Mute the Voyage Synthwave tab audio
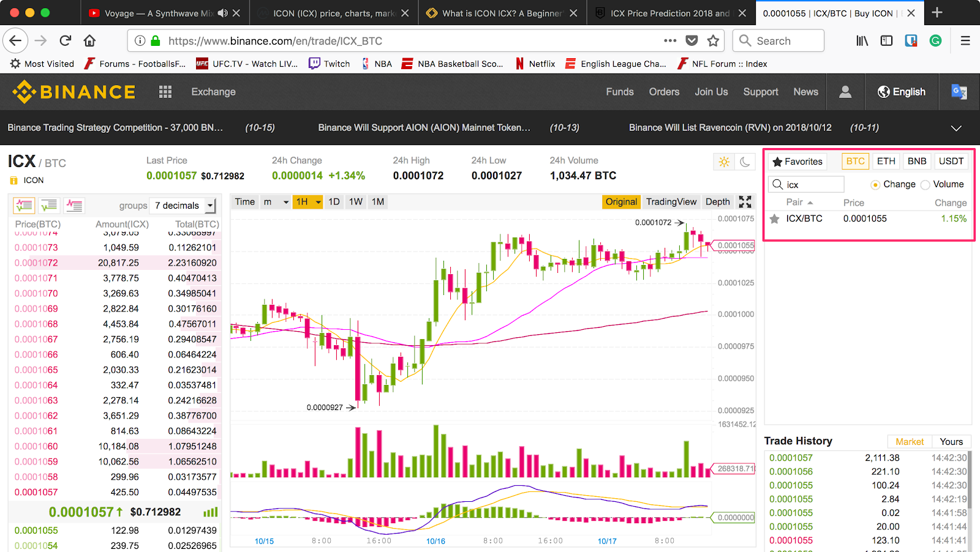 [x=223, y=13]
